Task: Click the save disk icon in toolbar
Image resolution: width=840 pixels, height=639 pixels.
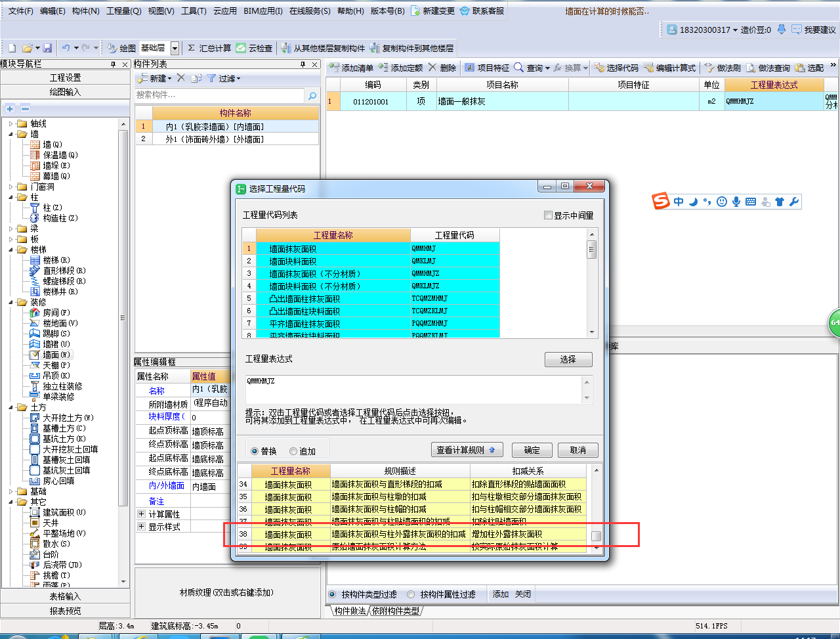Action: pos(47,48)
